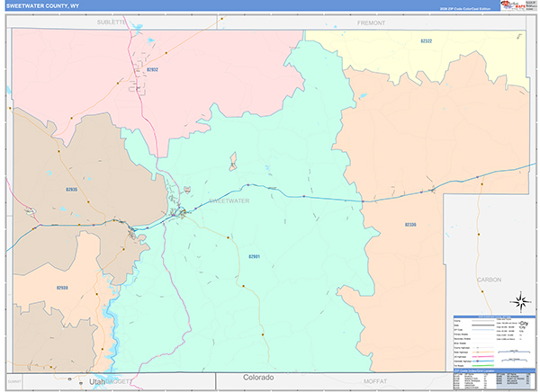
Task: Click the Sweetwater County, WY title
Action: pos(42,6)
